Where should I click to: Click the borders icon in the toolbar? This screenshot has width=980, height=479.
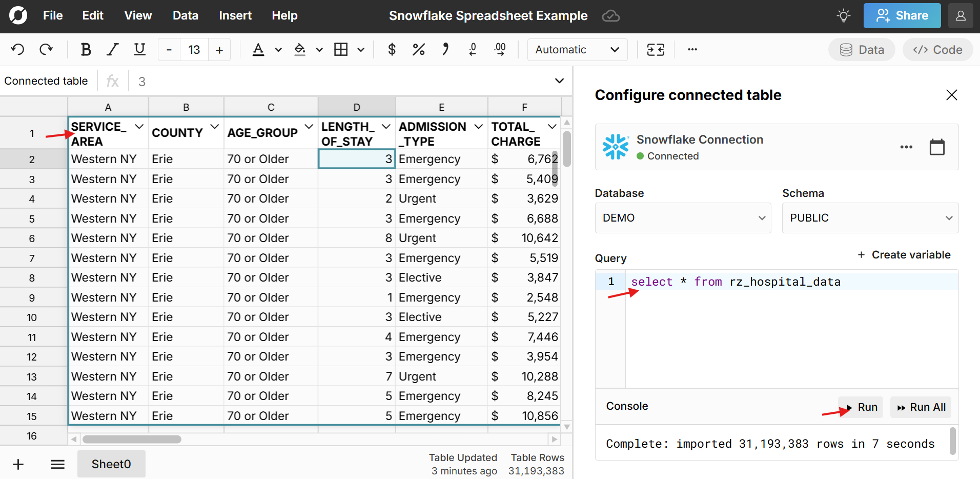coord(342,49)
